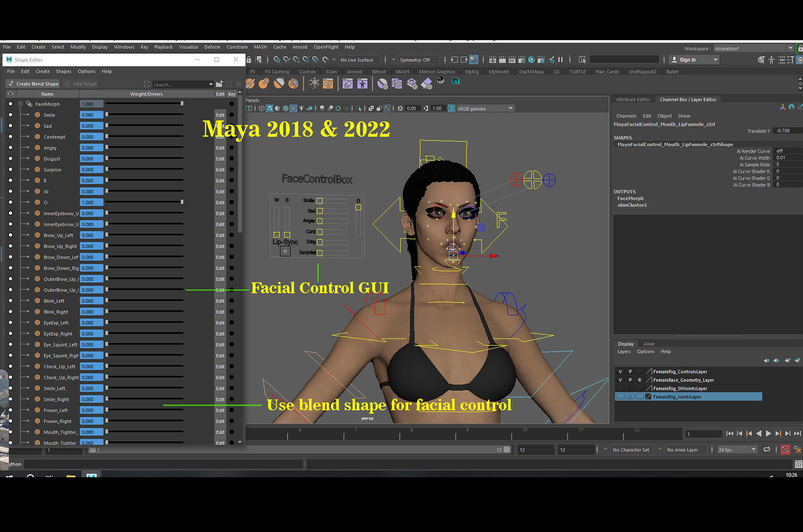Viewport: 803px width, 532px height.
Task: Toggle the eye visibility column header
Action: click(11, 94)
